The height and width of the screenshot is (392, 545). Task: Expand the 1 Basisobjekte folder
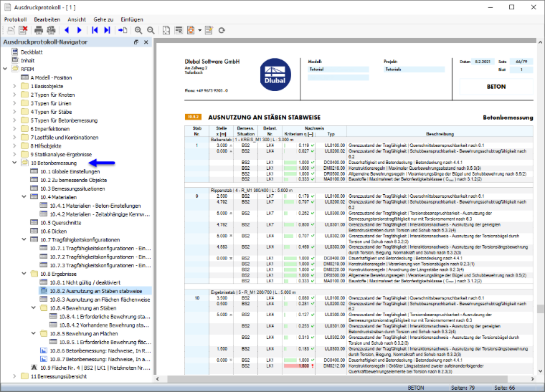tap(14, 86)
